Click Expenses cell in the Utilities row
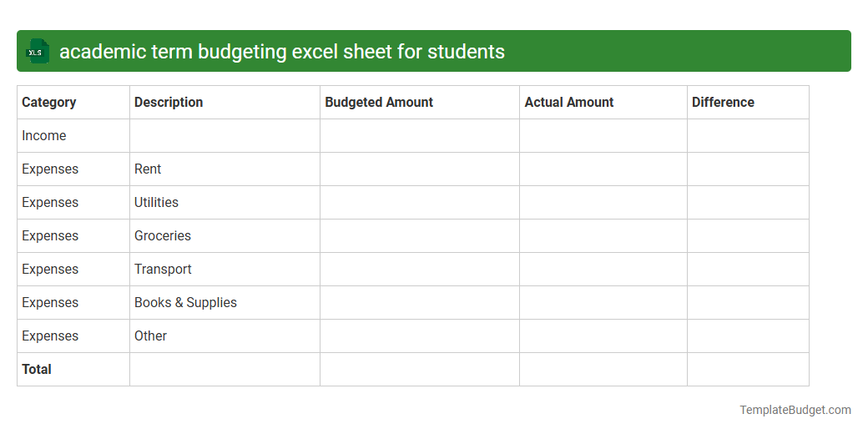 (73, 203)
